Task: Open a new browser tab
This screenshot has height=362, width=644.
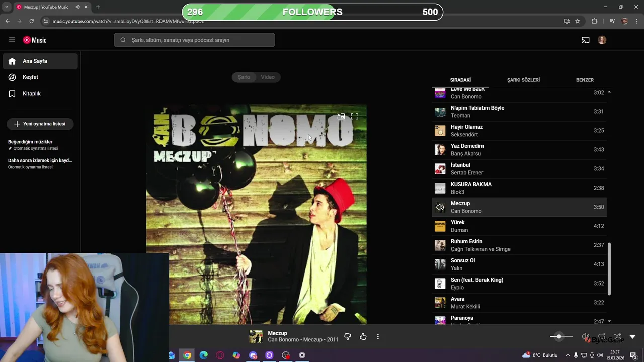Action: [x=98, y=7]
